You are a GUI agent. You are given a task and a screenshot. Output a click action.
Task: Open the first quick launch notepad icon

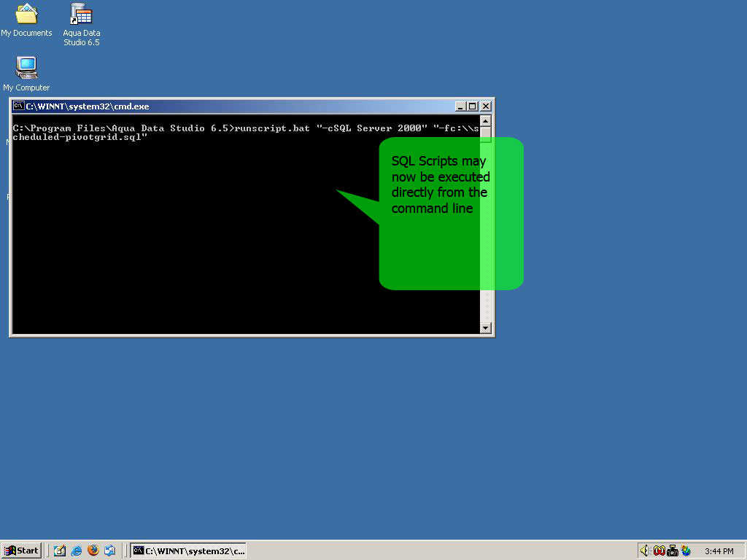(60, 551)
